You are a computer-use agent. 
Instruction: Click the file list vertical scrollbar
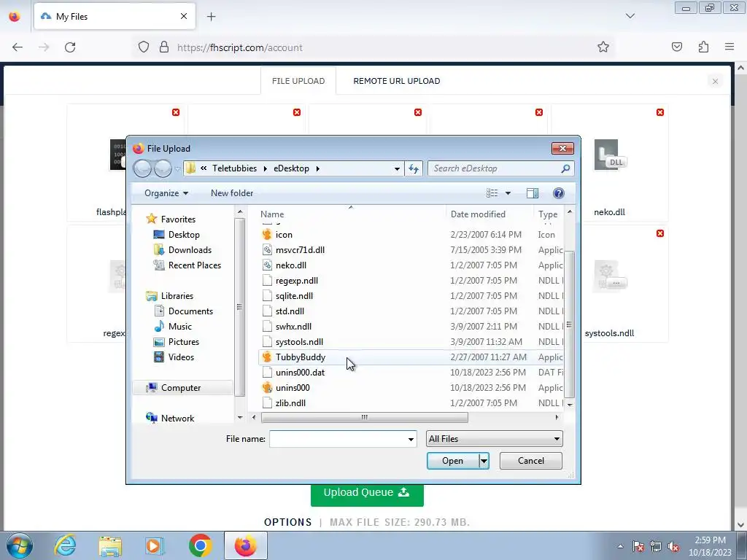[569, 324]
